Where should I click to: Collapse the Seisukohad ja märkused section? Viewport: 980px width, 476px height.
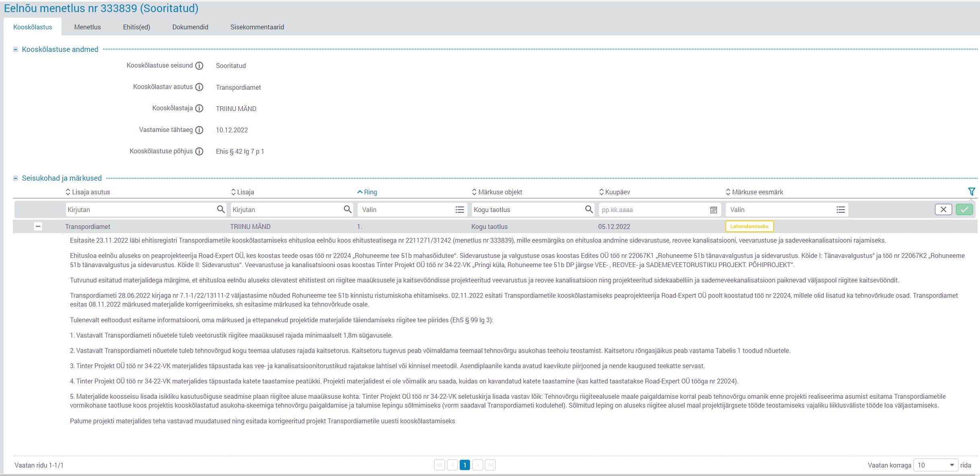click(x=16, y=178)
